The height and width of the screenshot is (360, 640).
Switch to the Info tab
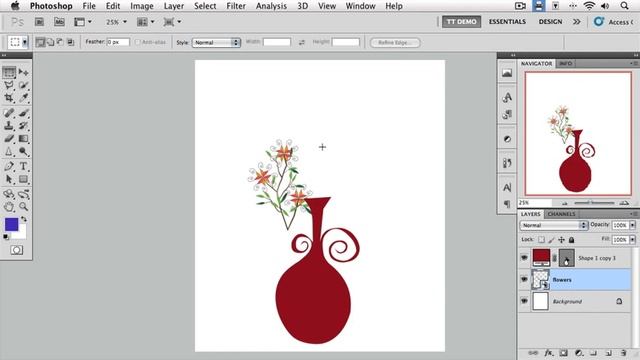point(566,63)
